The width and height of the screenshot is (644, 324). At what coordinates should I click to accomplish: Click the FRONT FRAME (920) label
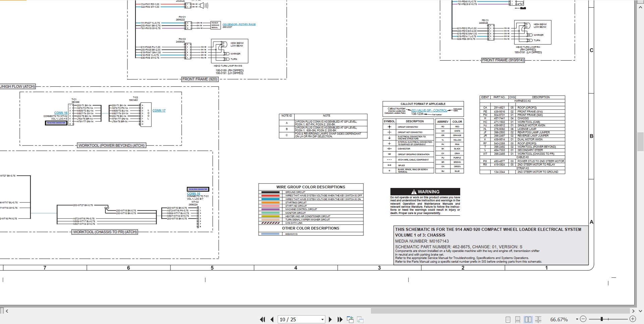pyautogui.click(x=200, y=79)
